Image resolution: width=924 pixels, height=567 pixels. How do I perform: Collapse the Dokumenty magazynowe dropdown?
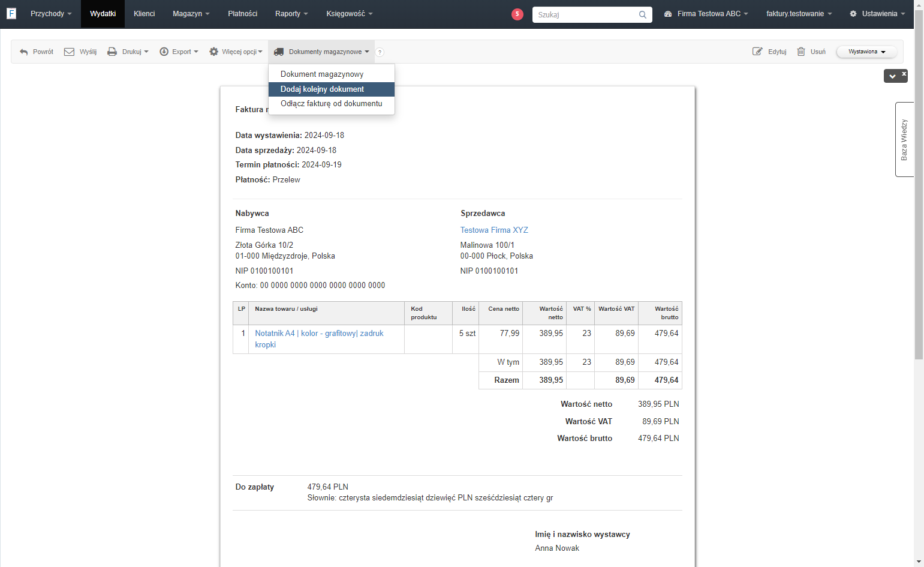pos(321,52)
